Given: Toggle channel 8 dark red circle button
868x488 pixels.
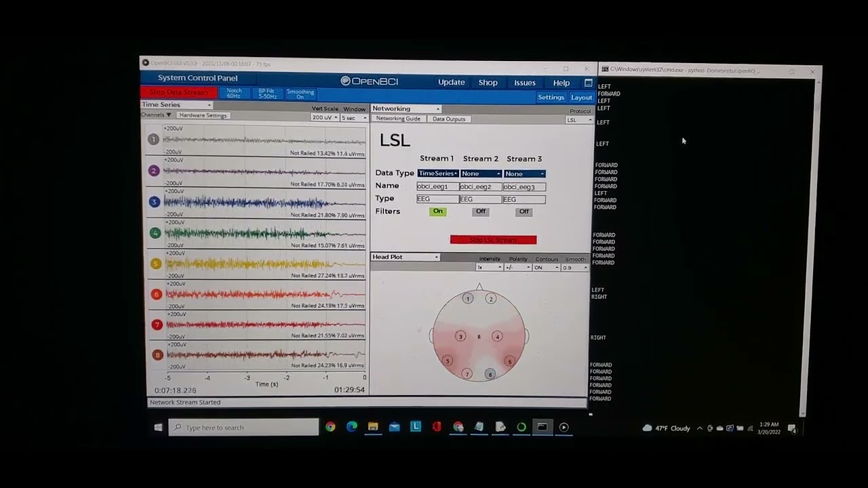Looking at the screenshot, I should point(158,354).
